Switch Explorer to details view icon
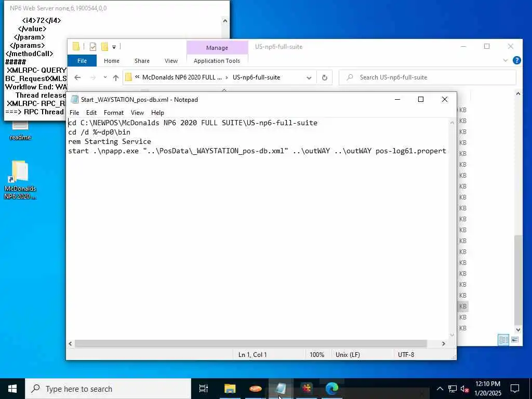The image size is (532, 399). point(503,340)
